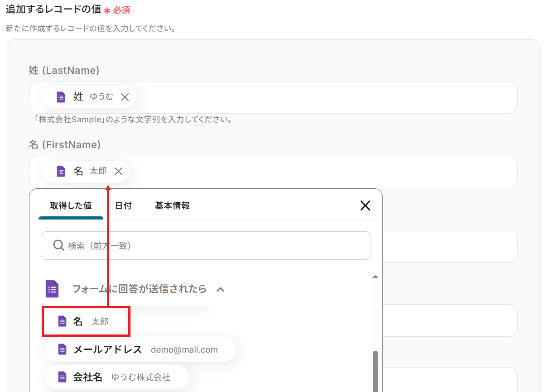This screenshot has width=545, height=392.
Task: Click the 新たに作成するレコードの値 description text
Action: (x=91, y=29)
